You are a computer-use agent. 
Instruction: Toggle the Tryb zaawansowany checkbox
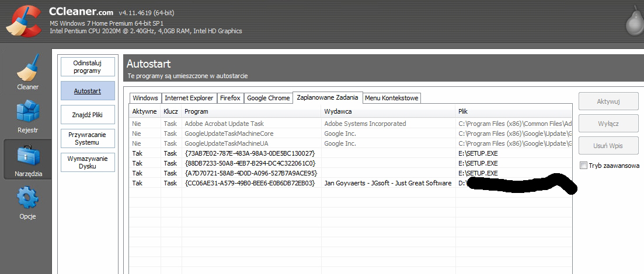pos(583,166)
